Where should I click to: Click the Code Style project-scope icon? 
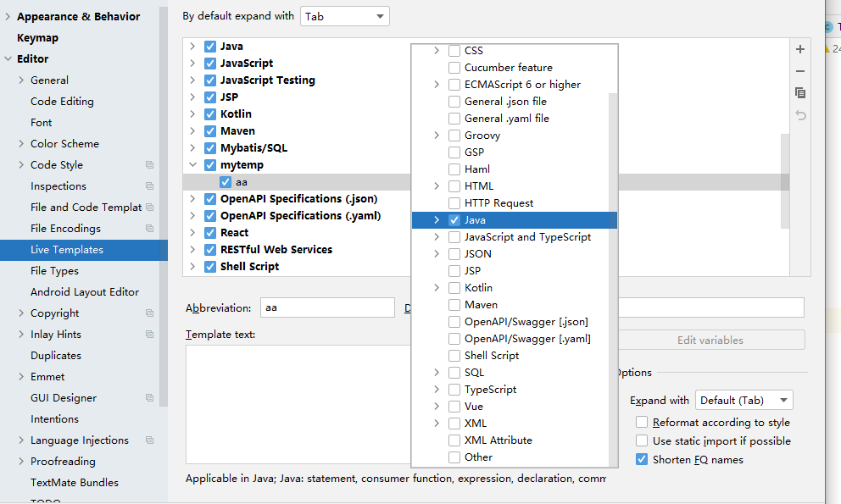(x=150, y=165)
